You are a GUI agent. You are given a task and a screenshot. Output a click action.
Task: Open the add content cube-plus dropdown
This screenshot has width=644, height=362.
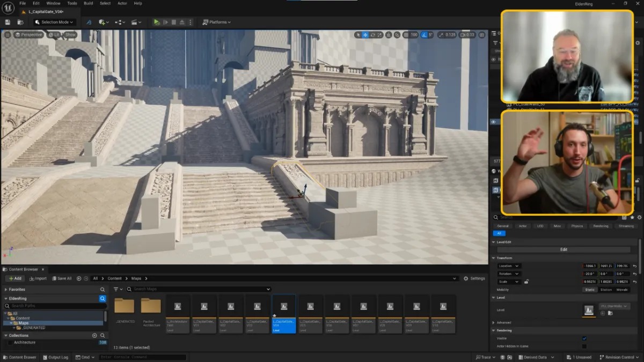tap(103, 22)
